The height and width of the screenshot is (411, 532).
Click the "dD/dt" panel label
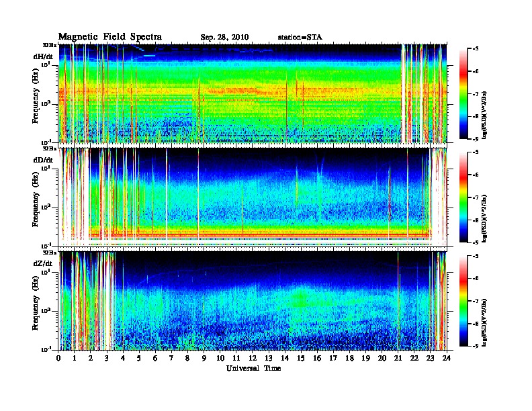(x=43, y=160)
